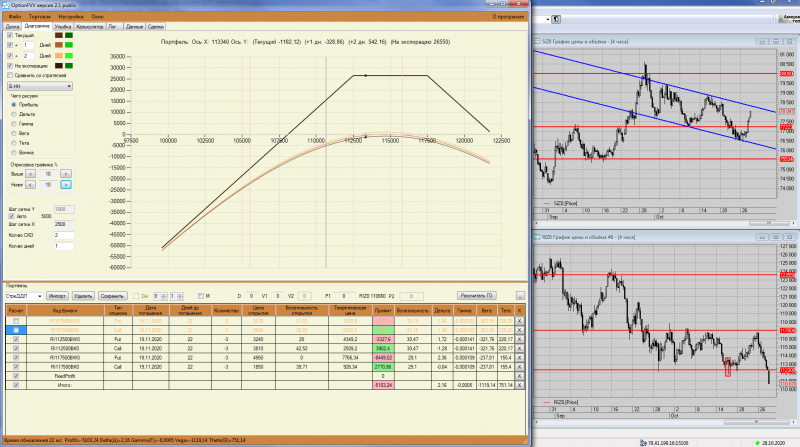The image size is (800, 447).
Task: Pick the brown color swatch for Текущий
Action: coord(59,35)
